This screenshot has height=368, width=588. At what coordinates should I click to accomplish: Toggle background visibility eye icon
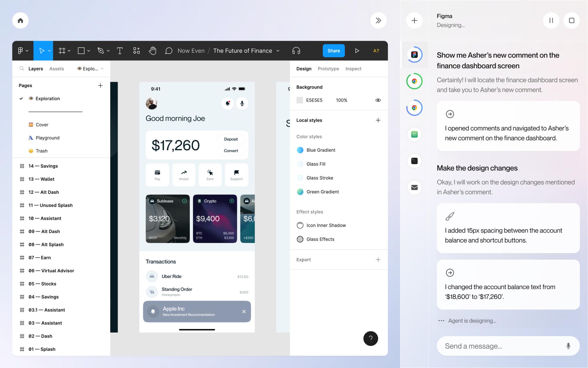coord(378,100)
